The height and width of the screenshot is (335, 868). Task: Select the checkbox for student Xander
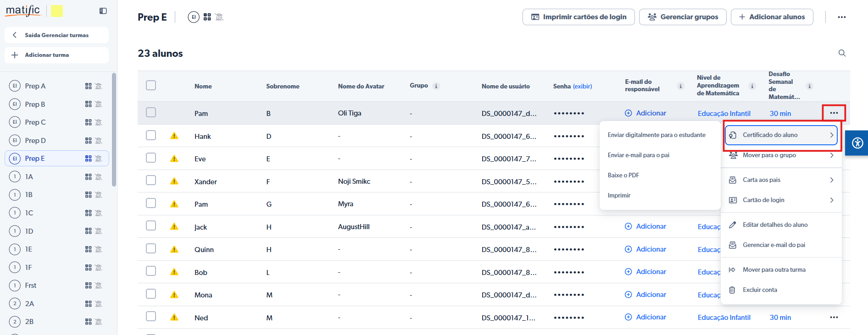[151, 181]
